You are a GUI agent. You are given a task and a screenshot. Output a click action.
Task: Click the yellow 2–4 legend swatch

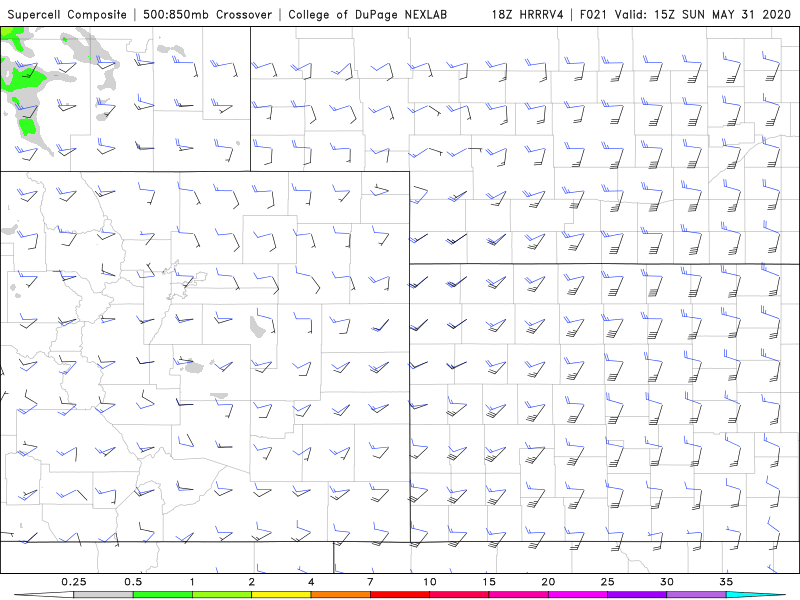click(281, 595)
